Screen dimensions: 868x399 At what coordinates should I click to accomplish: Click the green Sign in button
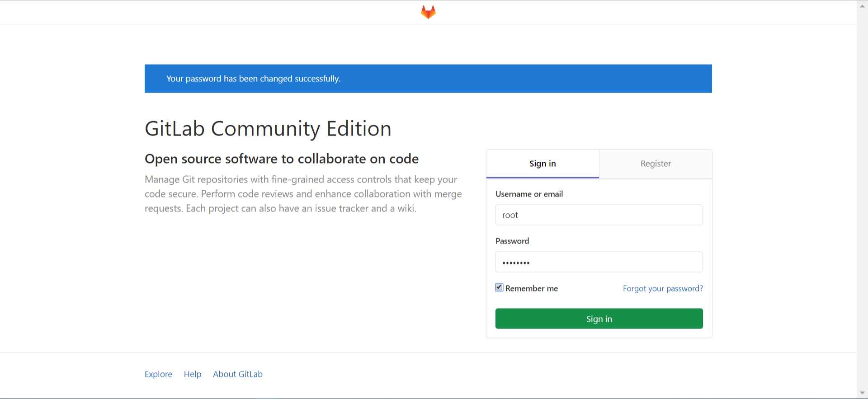pos(599,319)
